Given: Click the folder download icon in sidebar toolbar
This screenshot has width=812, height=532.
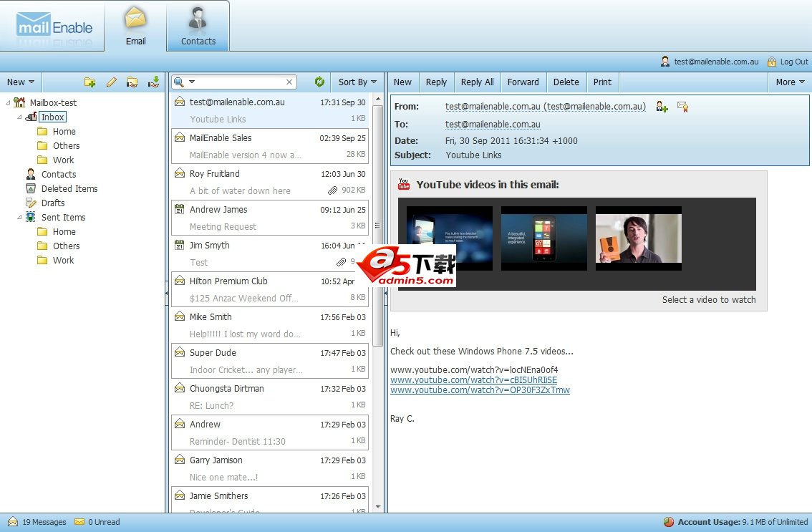Looking at the screenshot, I should point(153,82).
